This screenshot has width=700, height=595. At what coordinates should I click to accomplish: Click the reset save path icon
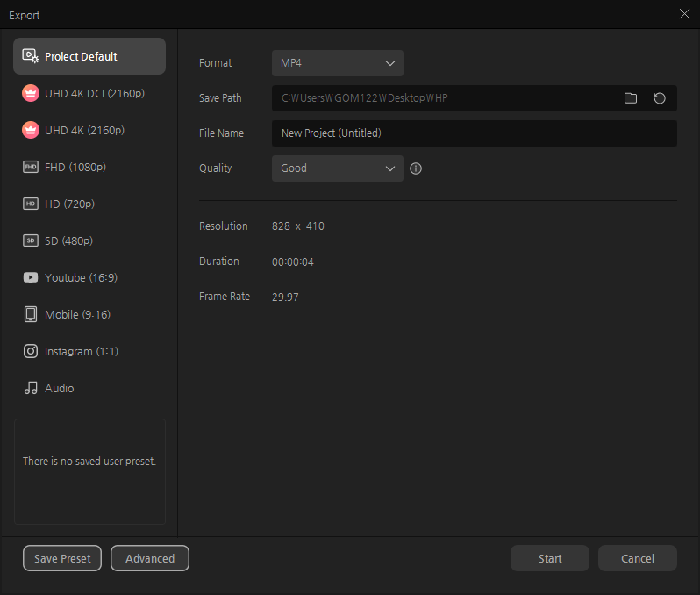(x=660, y=98)
